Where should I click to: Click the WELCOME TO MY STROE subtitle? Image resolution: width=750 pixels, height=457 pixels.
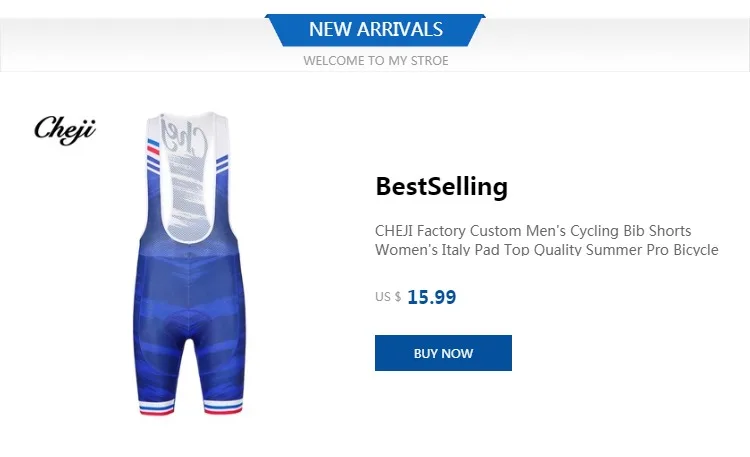click(375, 60)
